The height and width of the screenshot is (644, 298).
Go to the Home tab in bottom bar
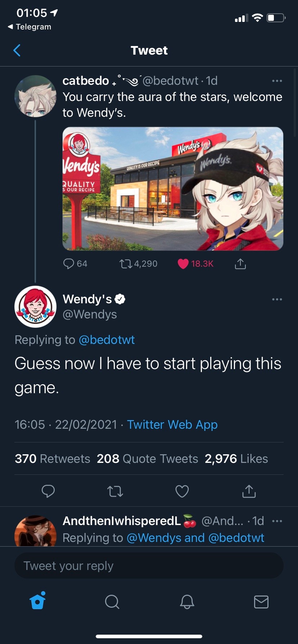pyautogui.click(x=37, y=601)
